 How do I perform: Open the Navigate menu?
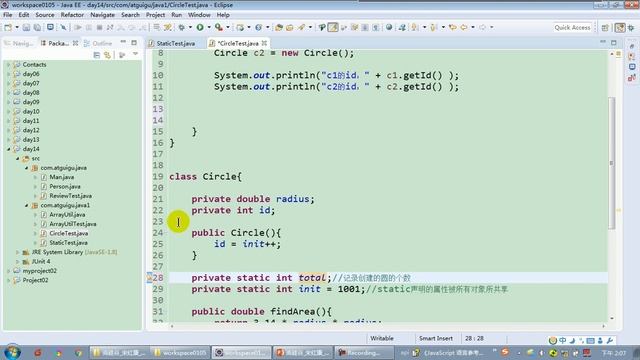pyautogui.click(x=102, y=15)
